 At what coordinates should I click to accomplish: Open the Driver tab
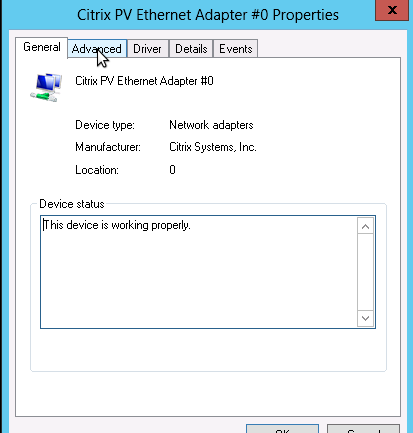point(147,49)
